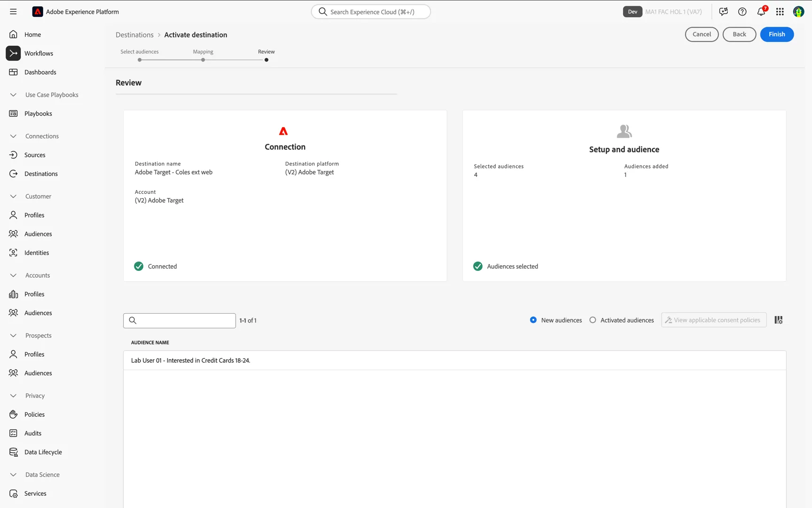This screenshot has height=508, width=812.
Task: Open Policies in the sidebar
Action: click(34, 414)
